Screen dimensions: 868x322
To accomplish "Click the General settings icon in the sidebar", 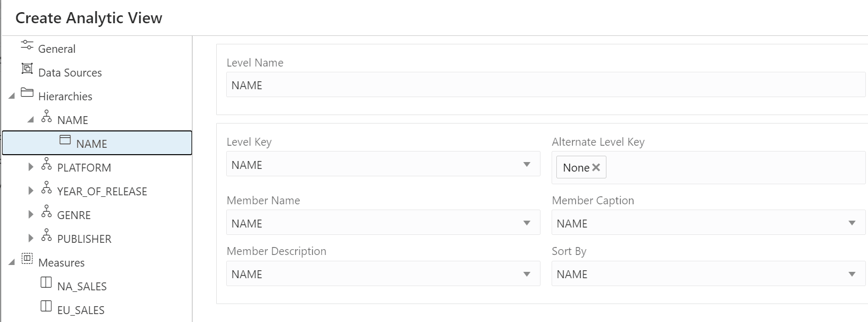I will pos(26,48).
